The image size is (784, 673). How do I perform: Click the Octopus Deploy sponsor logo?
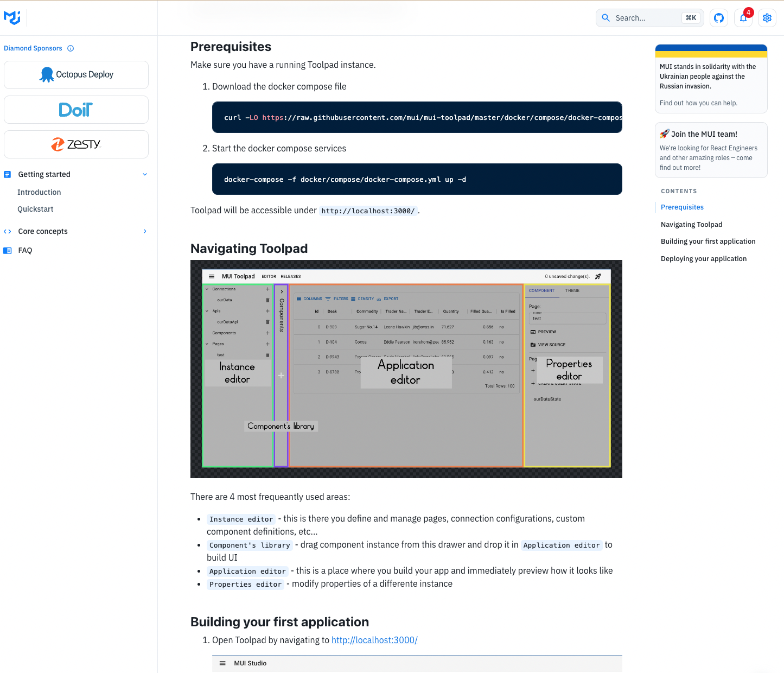(x=76, y=75)
